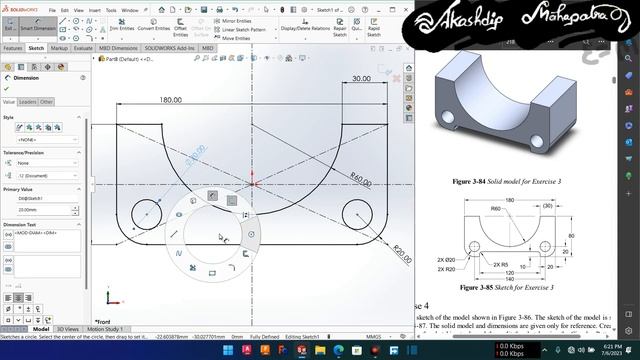640x360 pixels.
Task: Select Spline in the shortcut wheel
Action: click(179, 253)
